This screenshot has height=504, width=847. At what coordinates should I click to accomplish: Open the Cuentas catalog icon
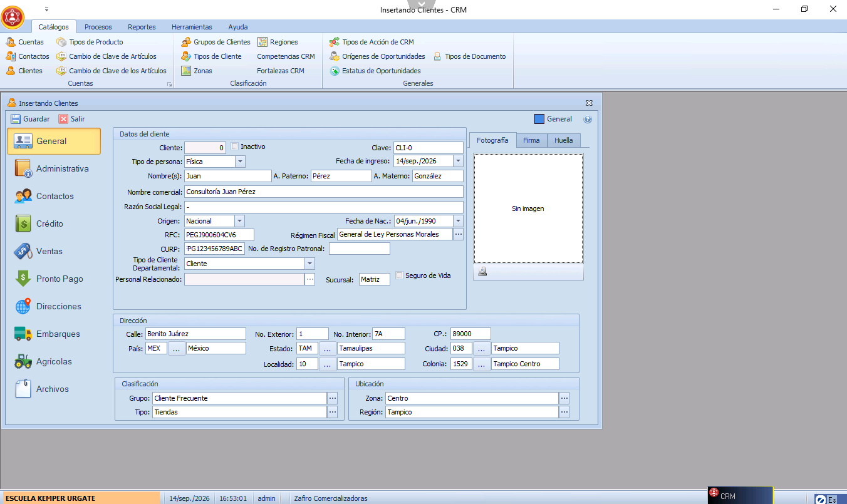[x=11, y=42]
